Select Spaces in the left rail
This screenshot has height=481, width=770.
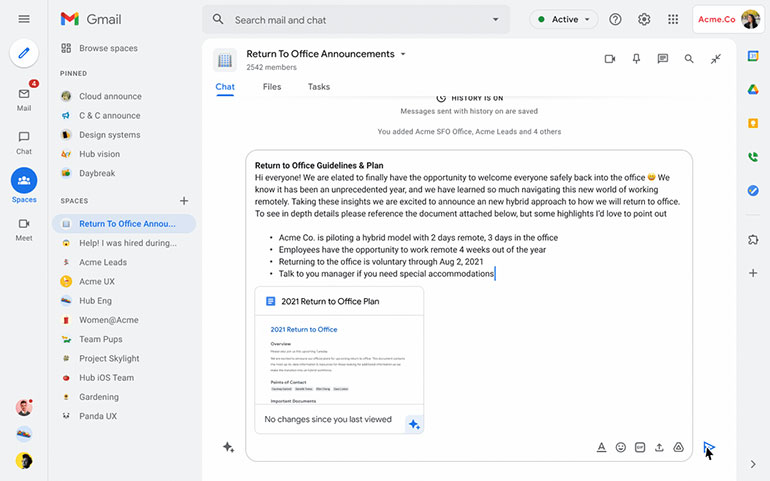(24, 186)
